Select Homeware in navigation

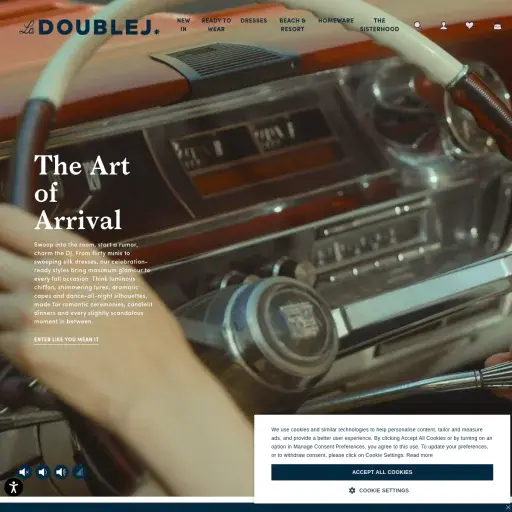336,21
